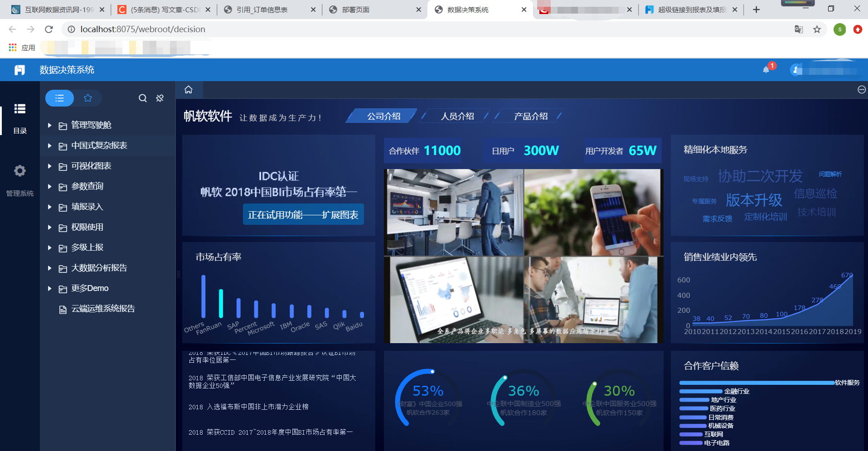Click the 数据决策系统 header title
This screenshot has width=868, height=451.
(x=67, y=70)
